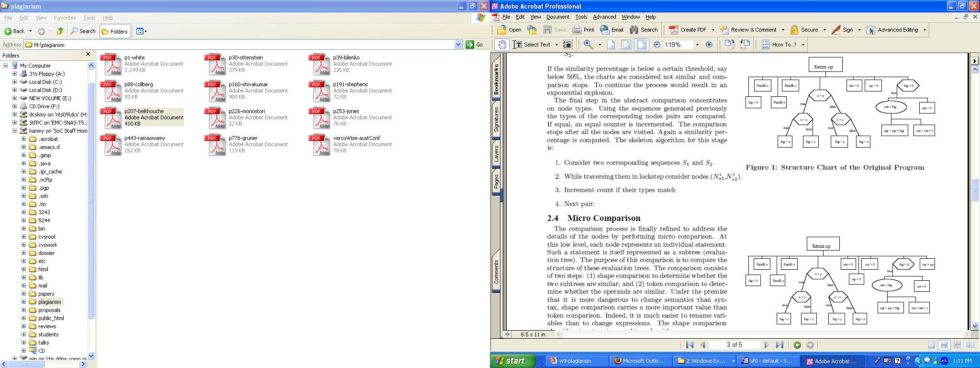Click the Print icon in Acrobat
Screen dimensions: 980x368
(583, 30)
